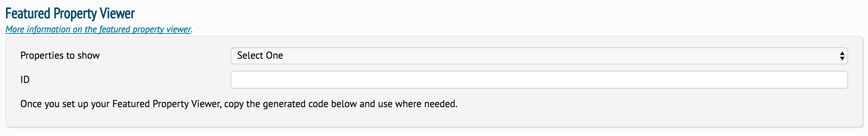Open the Properties to show dropdown
The height and width of the screenshot is (136, 868).
(539, 56)
